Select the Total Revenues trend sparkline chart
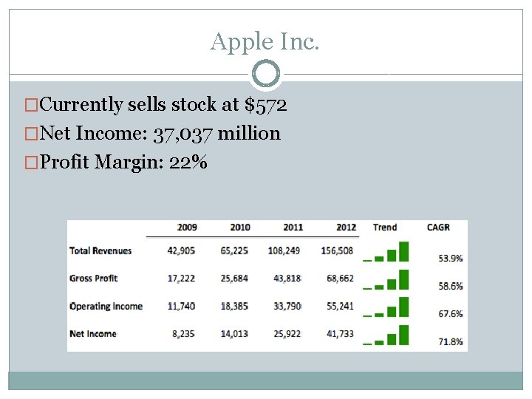The height and width of the screenshot is (399, 532). click(x=386, y=252)
